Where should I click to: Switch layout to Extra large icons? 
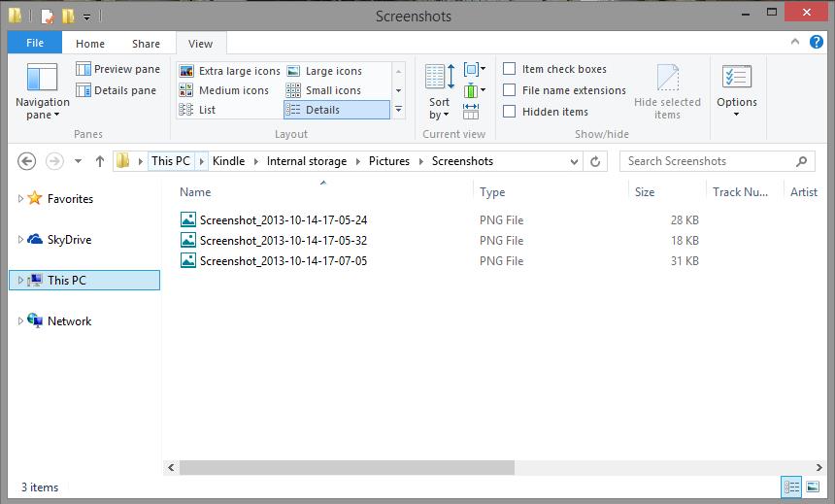coord(230,71)
